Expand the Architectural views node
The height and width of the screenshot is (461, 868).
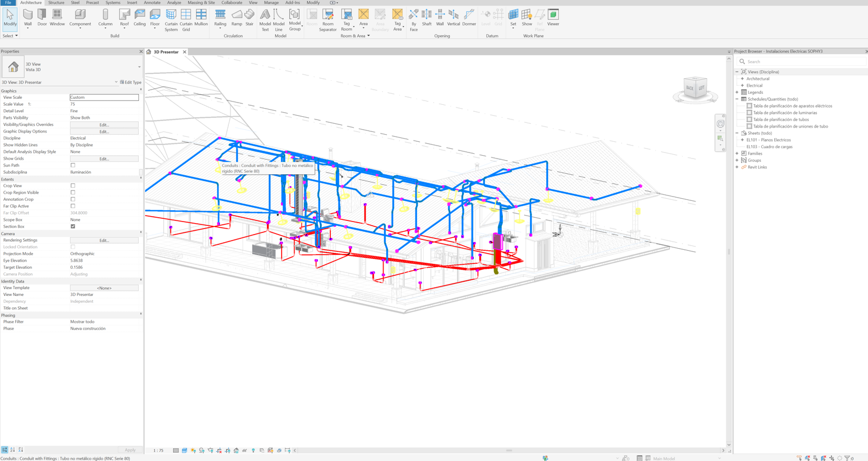pos(742,79)
